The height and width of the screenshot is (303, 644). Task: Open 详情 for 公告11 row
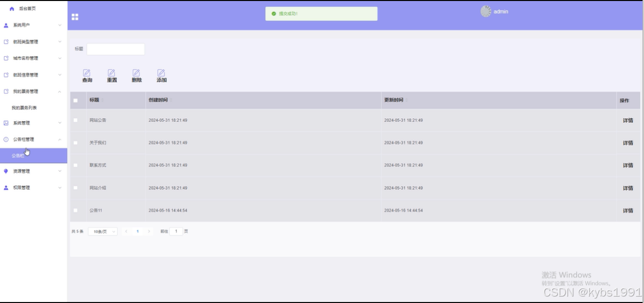pyautogui.click(x=628, y=211)
